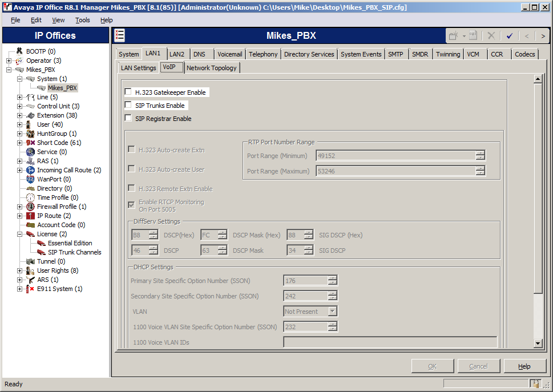
Task: Click the ARS icon
Action: tap(31, 280)
